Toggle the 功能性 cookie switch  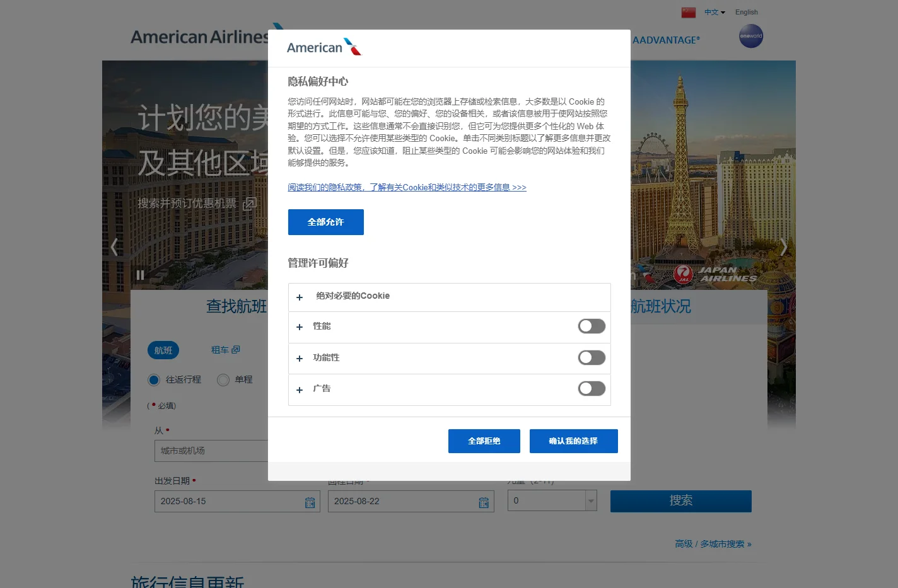coord(592,357)
